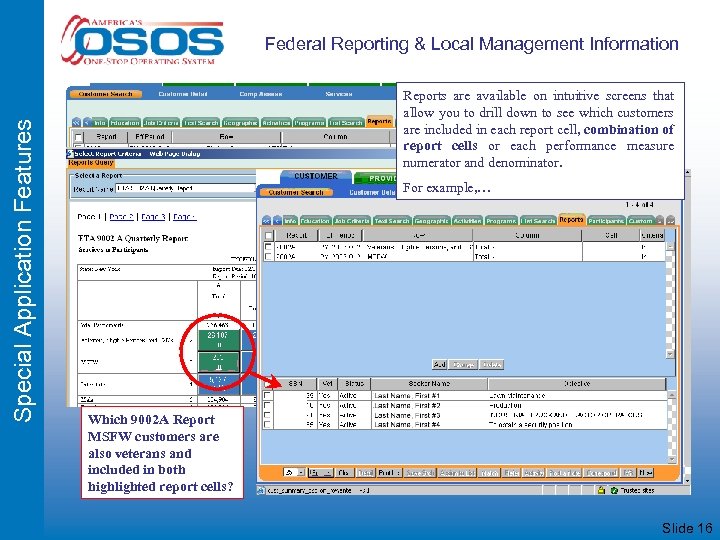Click the green Veterans report cell
720x540 pixels.
[219, 340]
